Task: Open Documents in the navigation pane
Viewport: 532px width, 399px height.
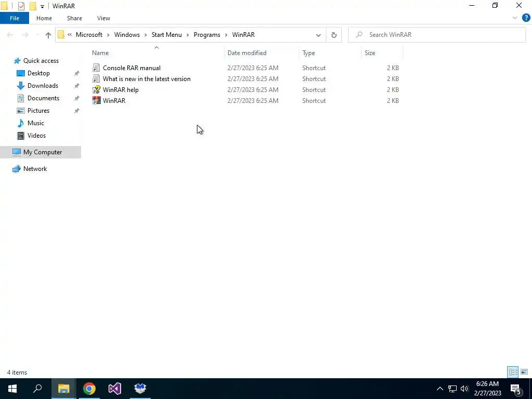Action: (x=43, y=98)
